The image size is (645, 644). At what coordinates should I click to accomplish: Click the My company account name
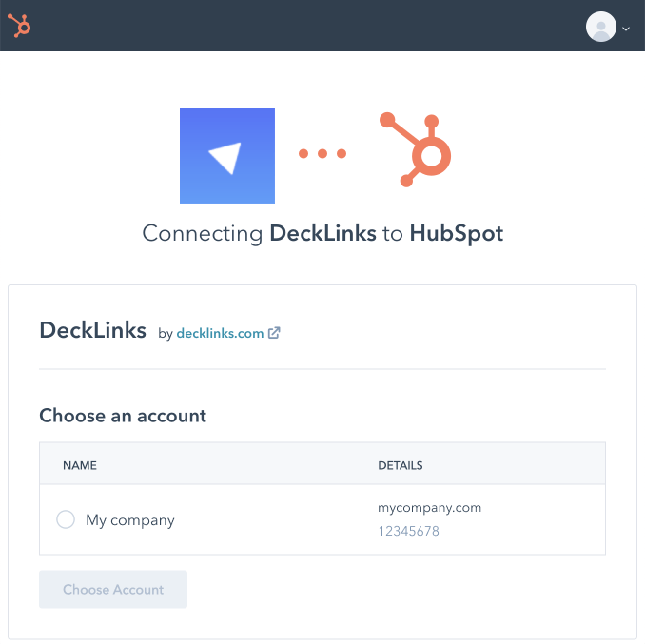[130, 520]
